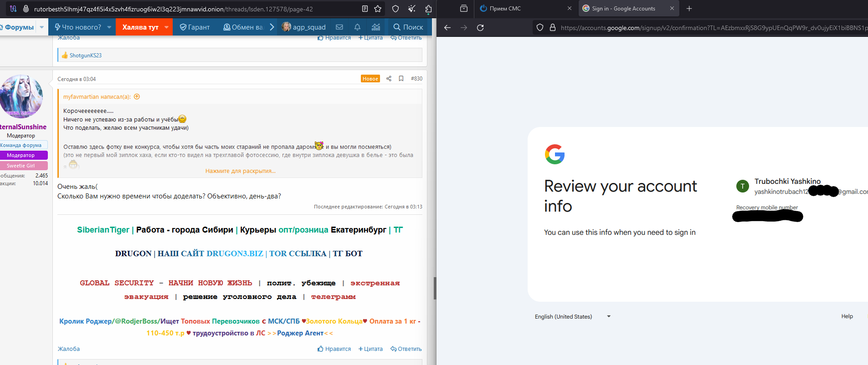Reload the Google Accounts page

(x=480, y=28)
